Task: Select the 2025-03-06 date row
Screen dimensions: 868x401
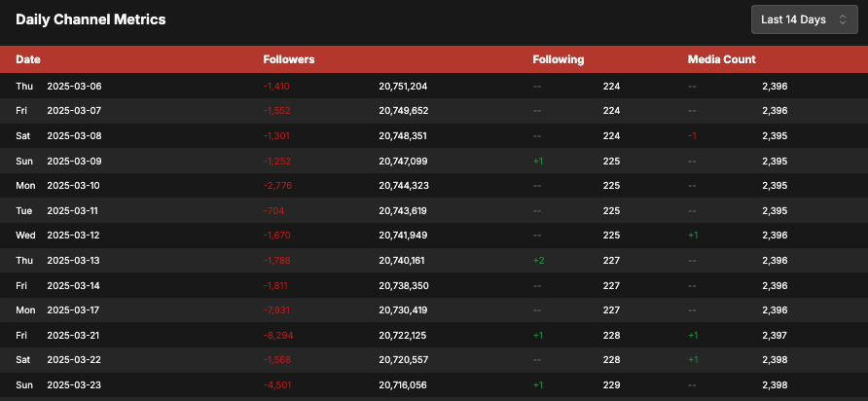Action: click(434, 86)
